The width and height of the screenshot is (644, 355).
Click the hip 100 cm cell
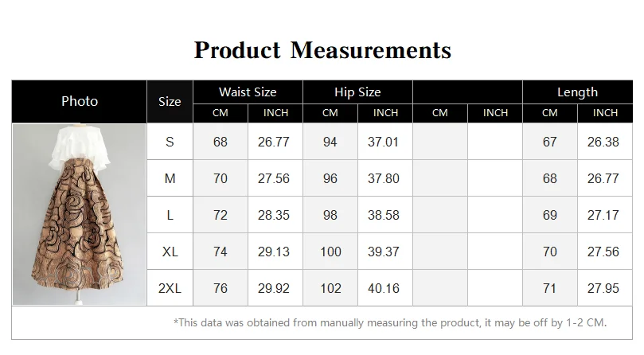point(330,252)
